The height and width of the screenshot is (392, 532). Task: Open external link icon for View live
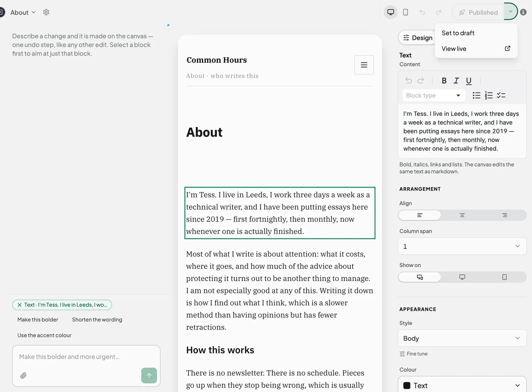(507, 49)
